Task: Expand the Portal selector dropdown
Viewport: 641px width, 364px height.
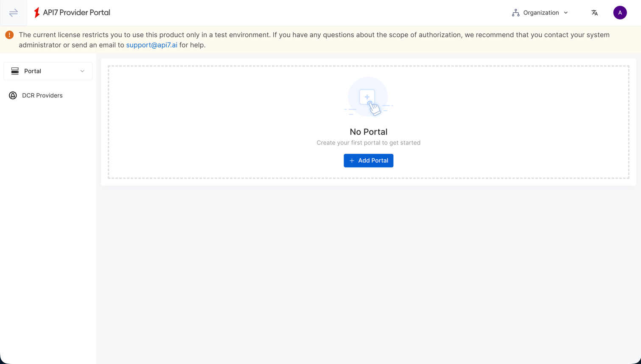Action: click(x=83, y=71)
